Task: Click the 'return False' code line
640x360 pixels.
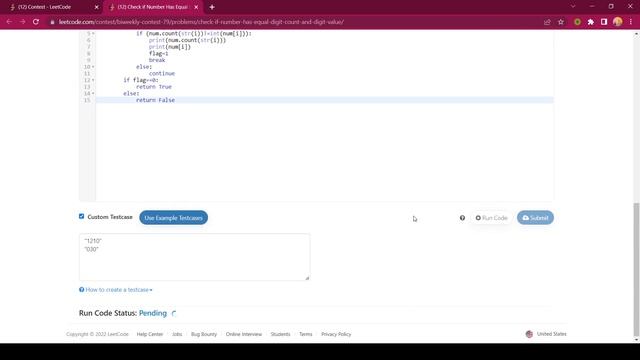Action: tap(155, 100)
